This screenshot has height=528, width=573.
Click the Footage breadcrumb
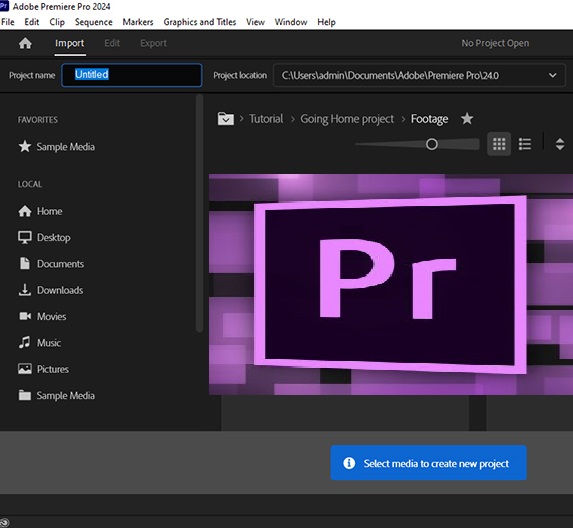[x=429, y=119]
